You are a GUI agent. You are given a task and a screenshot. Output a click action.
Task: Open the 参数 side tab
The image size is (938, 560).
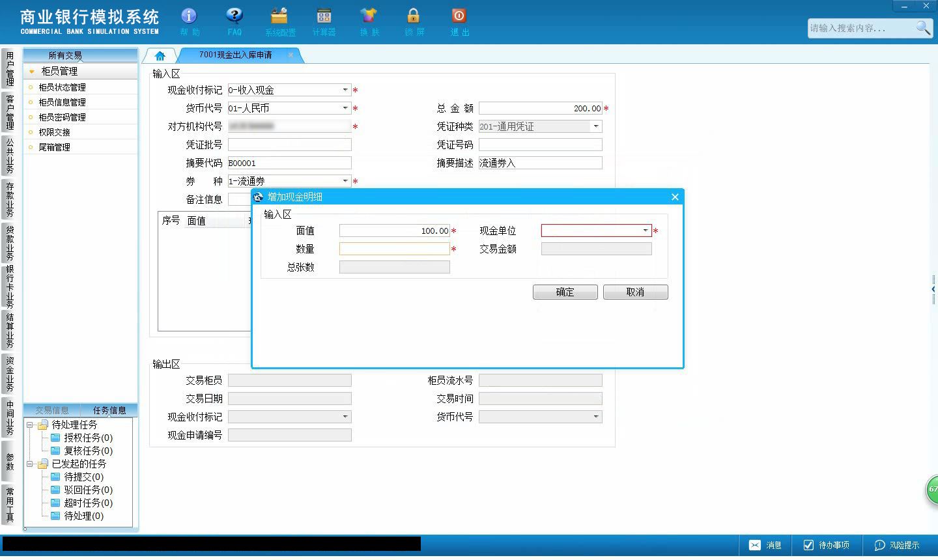9,461
